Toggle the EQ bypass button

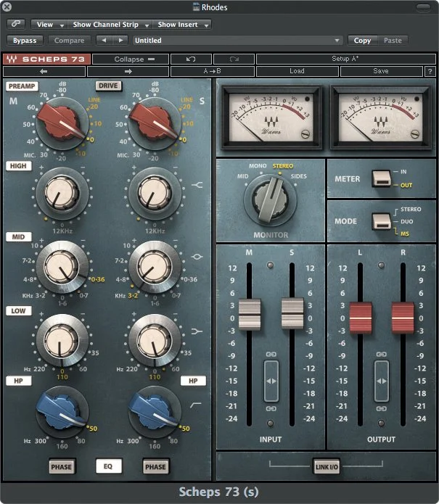pyautogui.click(x=108, y=466)
